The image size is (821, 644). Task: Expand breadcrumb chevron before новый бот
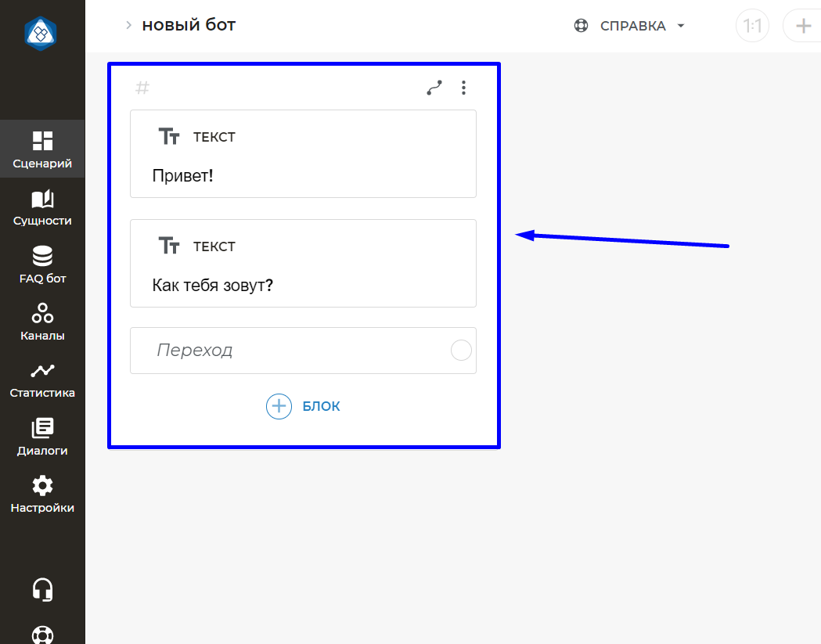point(128,26)
